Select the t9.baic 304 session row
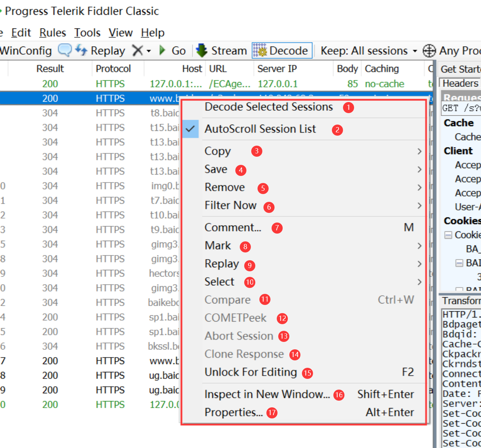This screenshot has height=448, width=481. click(x=90, y=230)
